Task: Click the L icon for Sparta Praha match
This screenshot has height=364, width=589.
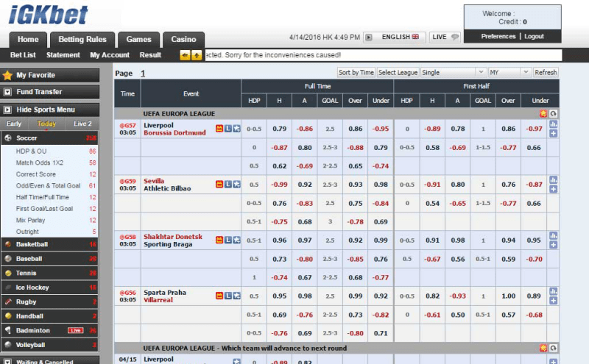Action: coord(228,296)
